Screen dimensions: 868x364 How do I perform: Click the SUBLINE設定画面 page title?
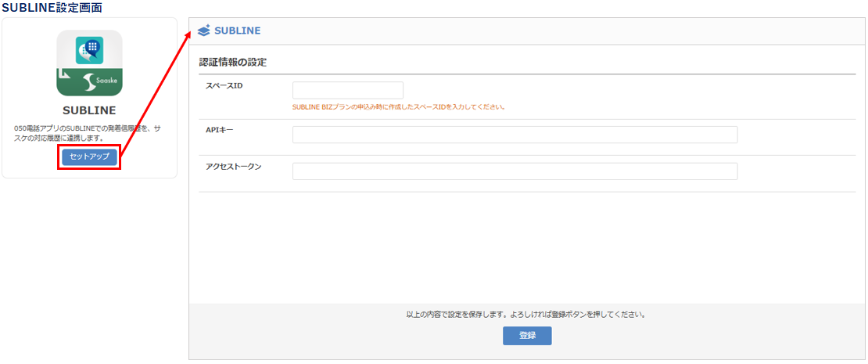click(52, 8)
